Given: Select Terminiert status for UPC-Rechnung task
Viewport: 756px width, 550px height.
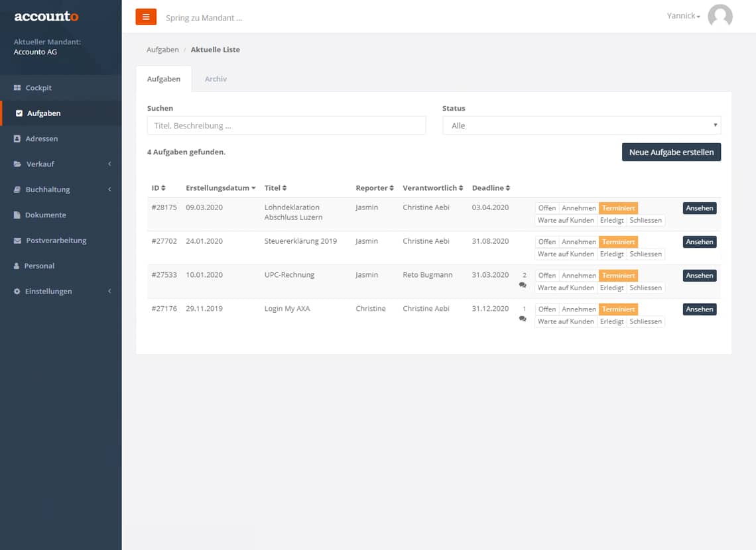Looking at the screenshot, I should point(618,276).
